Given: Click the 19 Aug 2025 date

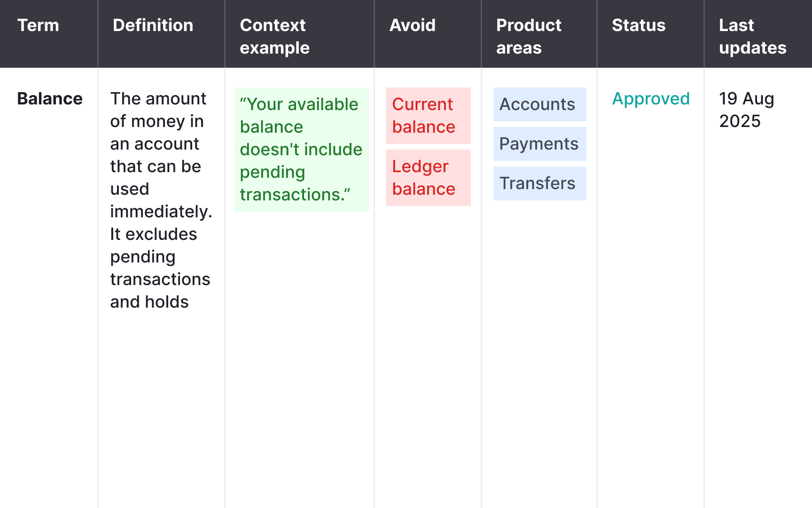Looking at the screenshot, I should tap(746, 110).
